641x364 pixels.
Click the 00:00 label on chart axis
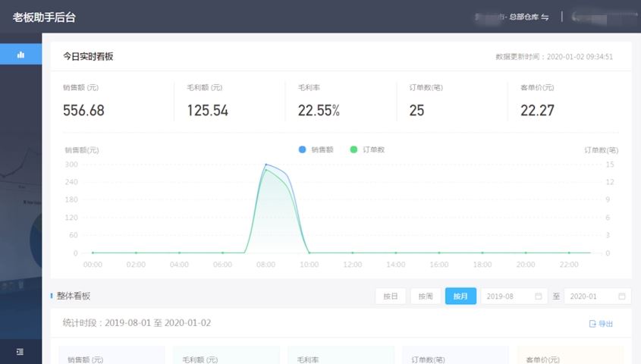coord(93,265)
